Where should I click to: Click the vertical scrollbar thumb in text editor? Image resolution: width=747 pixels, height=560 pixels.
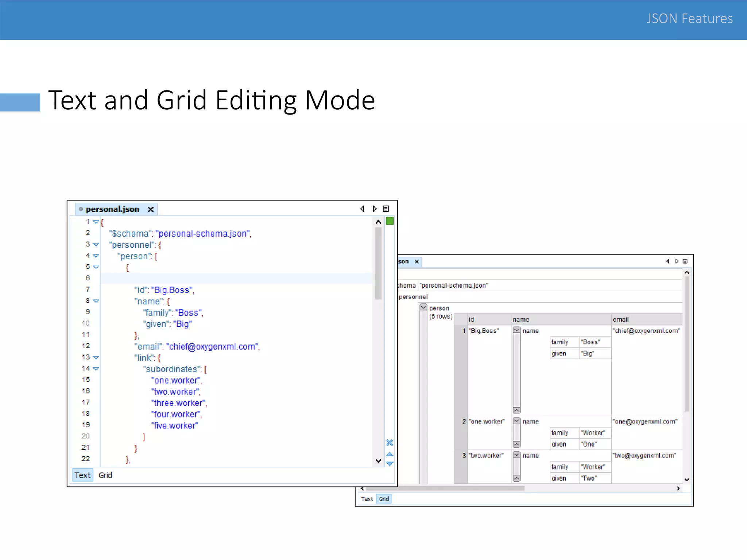pos(378,263)
